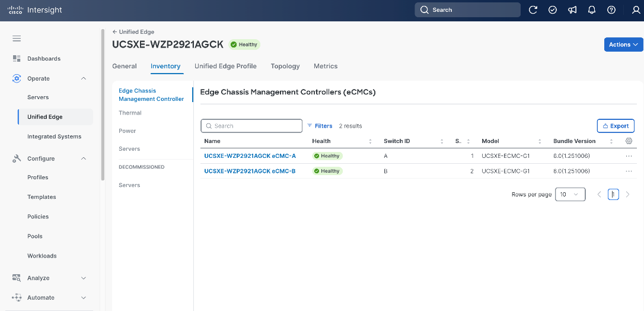Open UCSXE-WZP2921AGCK eCMC-B link
This screenshot has width=644, height=311.
[x=250, y=171]
